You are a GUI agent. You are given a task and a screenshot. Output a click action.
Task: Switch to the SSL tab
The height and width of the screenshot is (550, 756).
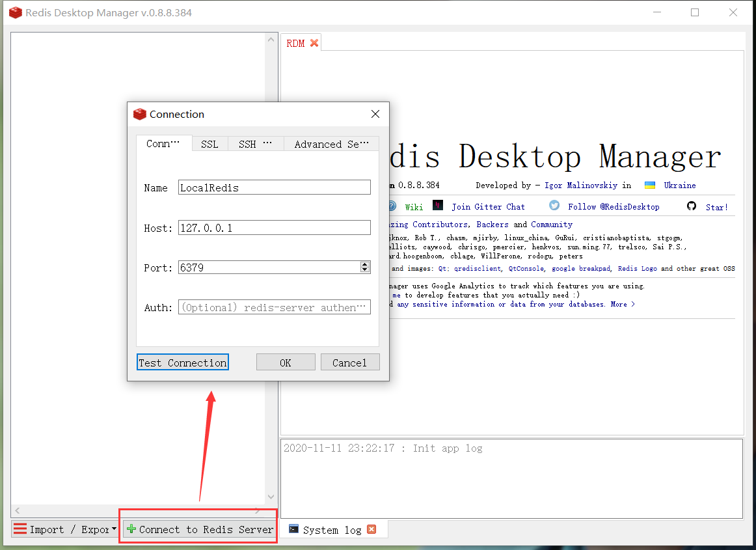pyautogui.click(x=209, y=144)
